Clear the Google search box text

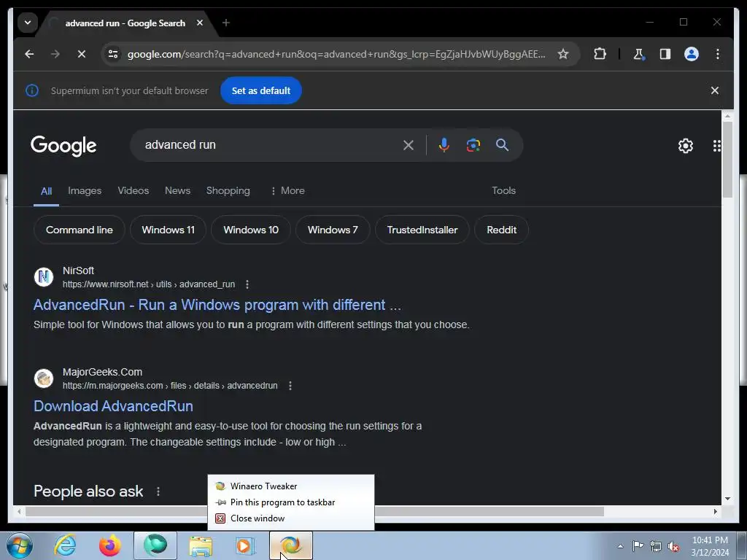(409, 145)
